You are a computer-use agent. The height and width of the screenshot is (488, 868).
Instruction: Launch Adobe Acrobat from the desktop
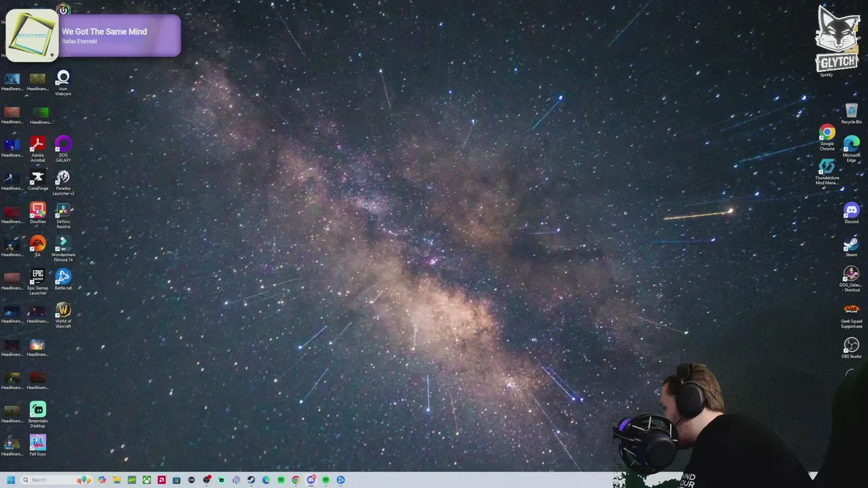click(x=37, y=149)
